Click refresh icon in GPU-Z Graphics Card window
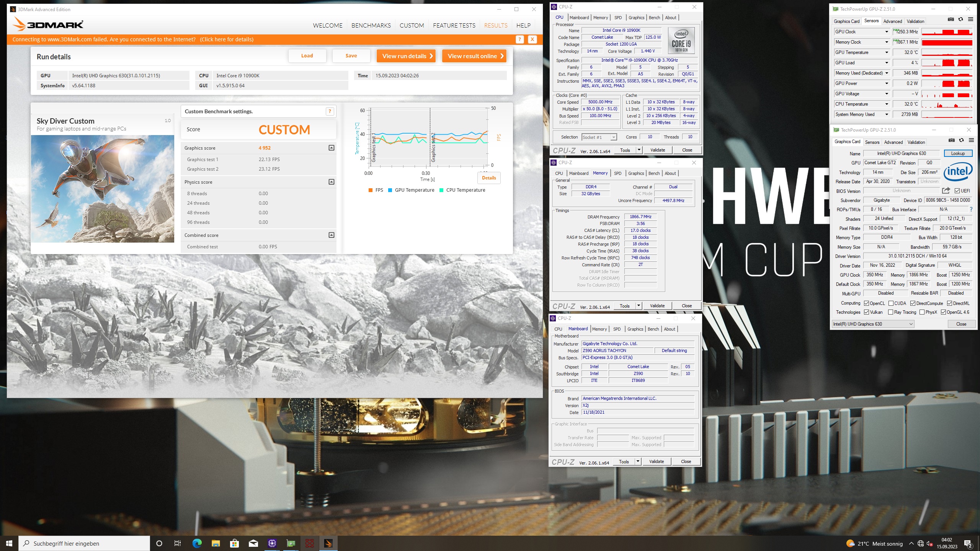 point(961,140)
